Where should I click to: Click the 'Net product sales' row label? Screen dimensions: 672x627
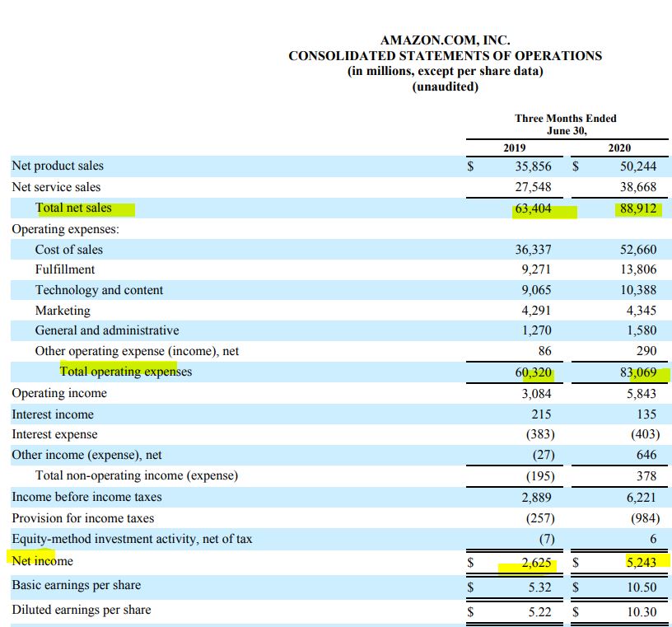(x=58, y=166)
